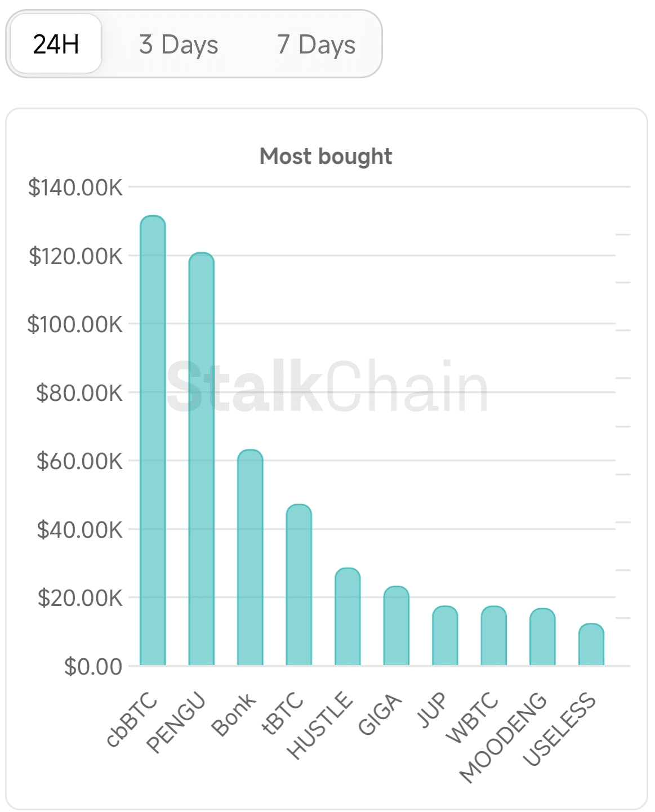
Task: Click the PENGU bar in the chart
Action: [202, 459]
